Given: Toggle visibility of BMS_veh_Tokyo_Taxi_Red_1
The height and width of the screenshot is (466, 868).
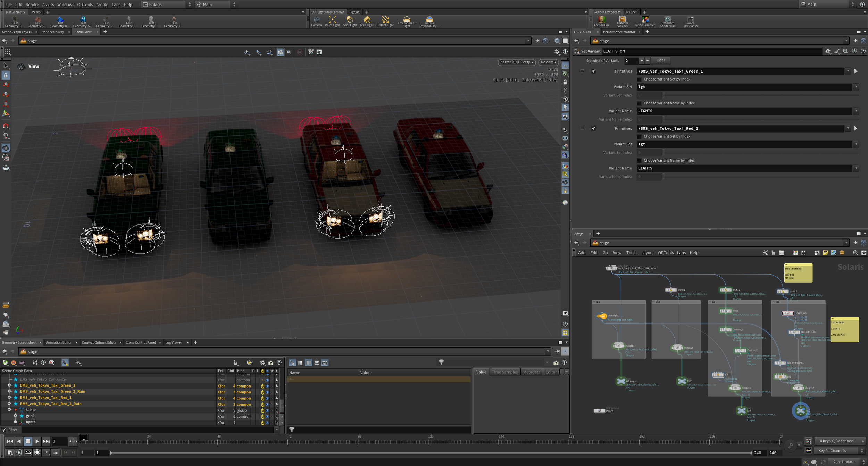Looking at the screenshot, I should click(267, 398).
